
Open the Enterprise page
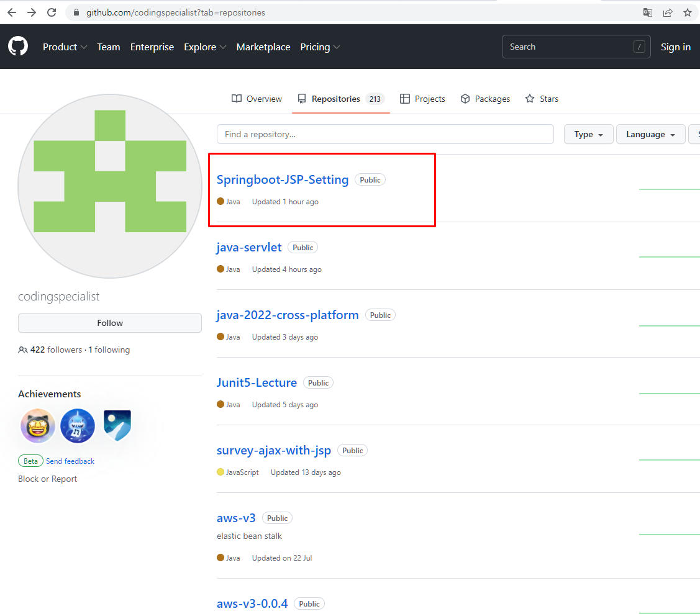152,47
